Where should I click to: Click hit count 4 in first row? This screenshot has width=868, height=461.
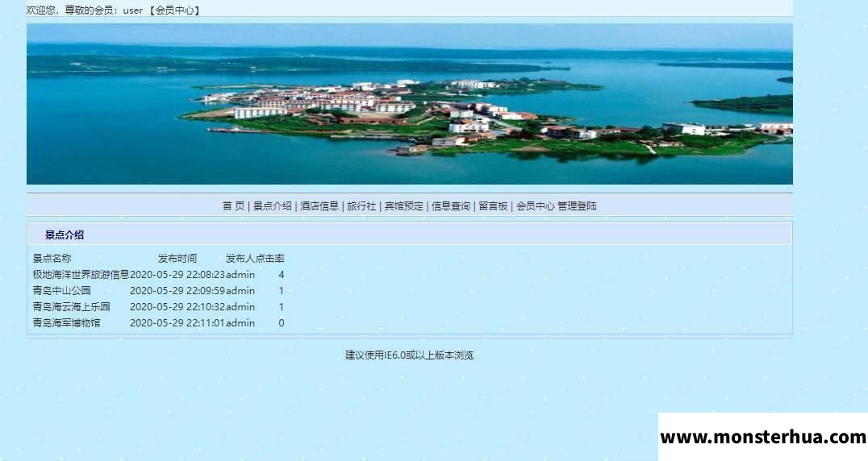pyautogui.click(x=282, y=275)
